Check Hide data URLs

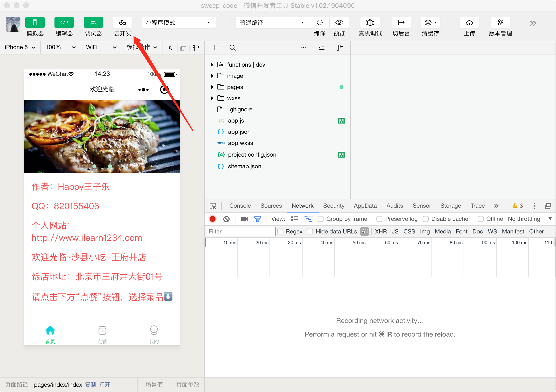(310, 232)
